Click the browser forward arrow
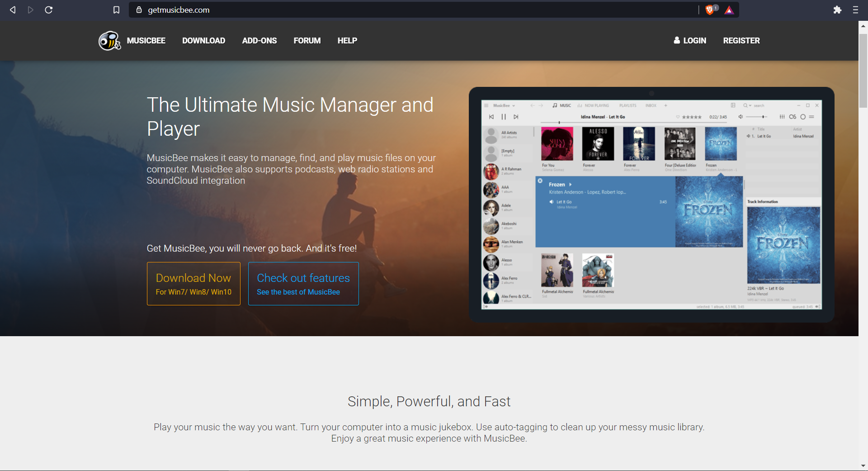The image size is (868, 471). [30, 10]
